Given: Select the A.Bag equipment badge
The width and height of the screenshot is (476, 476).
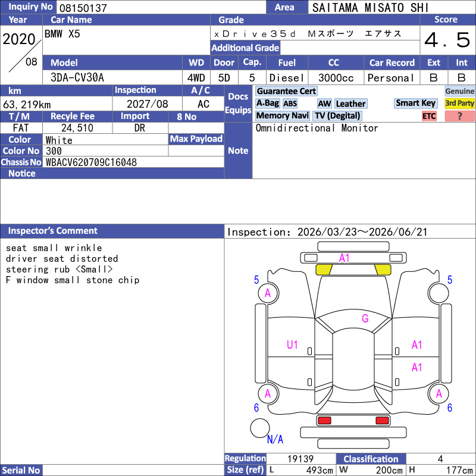Looking at the screenshot, I should click(267, 104).
